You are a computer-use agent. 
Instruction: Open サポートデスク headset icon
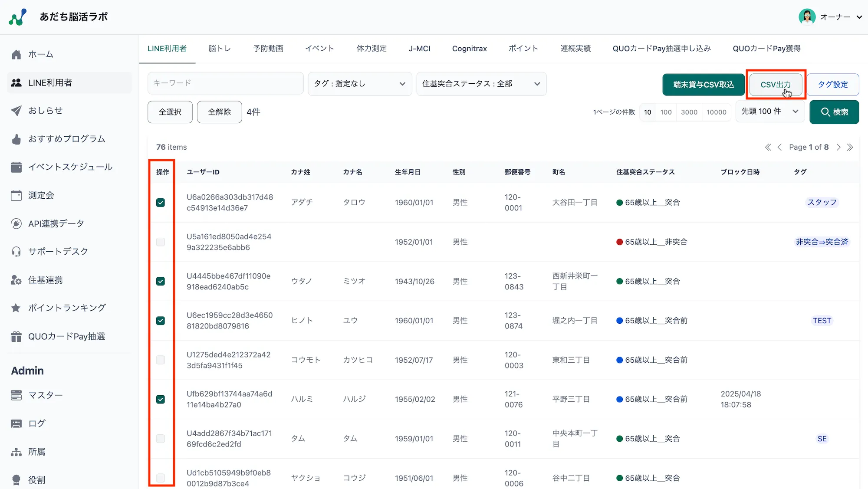[16, 252]
